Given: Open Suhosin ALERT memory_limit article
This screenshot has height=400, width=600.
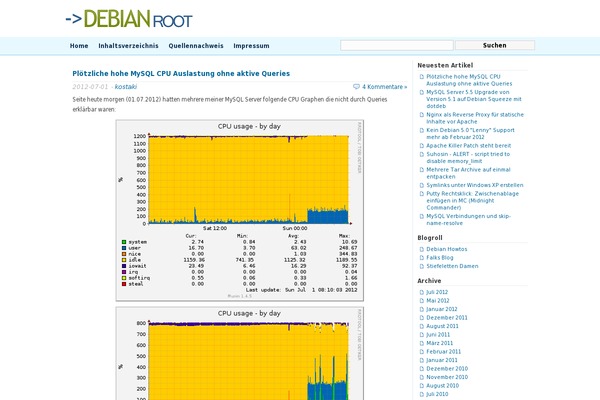Looking at the screenshot, I should 468,157.
